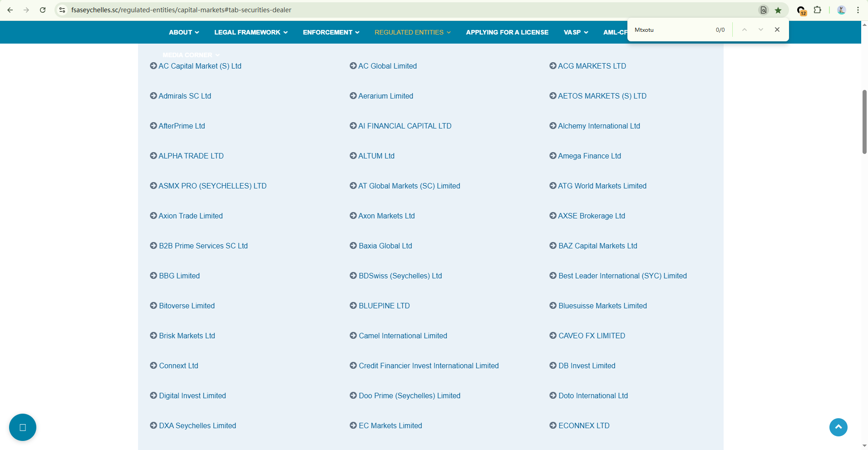The image size is (868, 450).
Task: Open the browser extensions puzzle icon
Action: pyautogui.click(x=818, y=10)
